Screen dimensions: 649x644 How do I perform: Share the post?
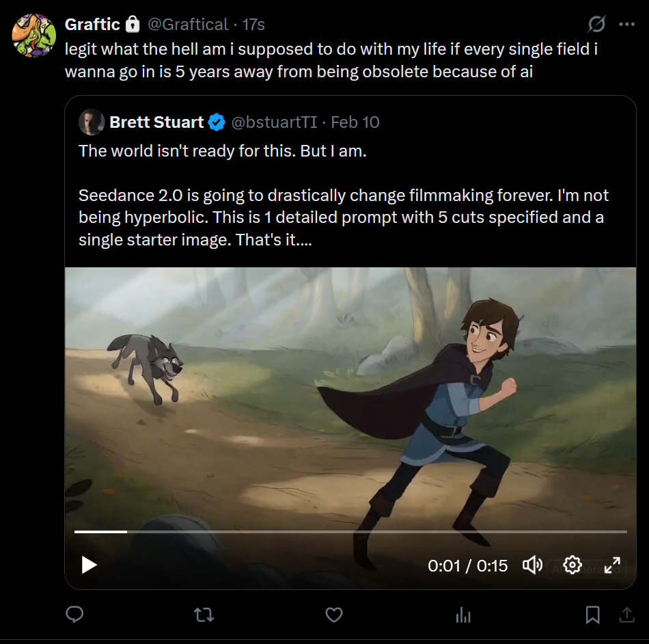click(626, 615)
